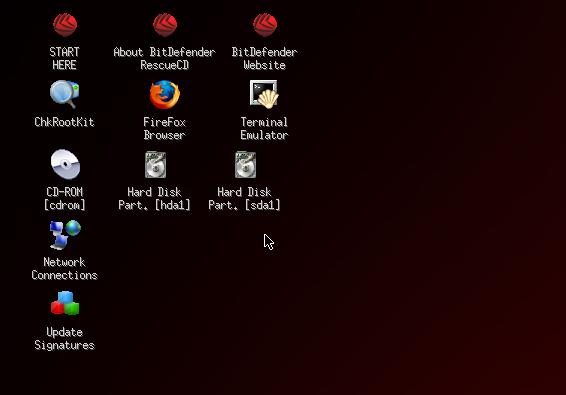566x395 pixels.
Task: Click the "Network Connections" label text
Action: point(64,269)
